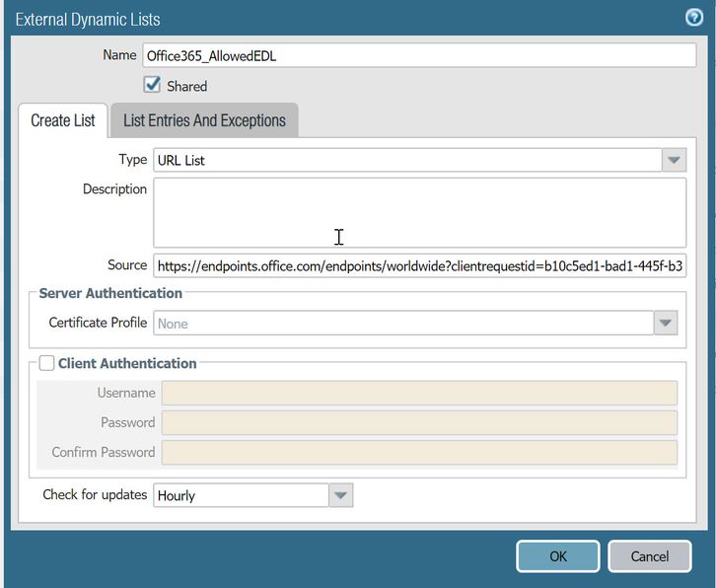The width and height of the screenshot is (716, 588).
Task: Open the help icon in the dialog header
Action: (693, 18)
